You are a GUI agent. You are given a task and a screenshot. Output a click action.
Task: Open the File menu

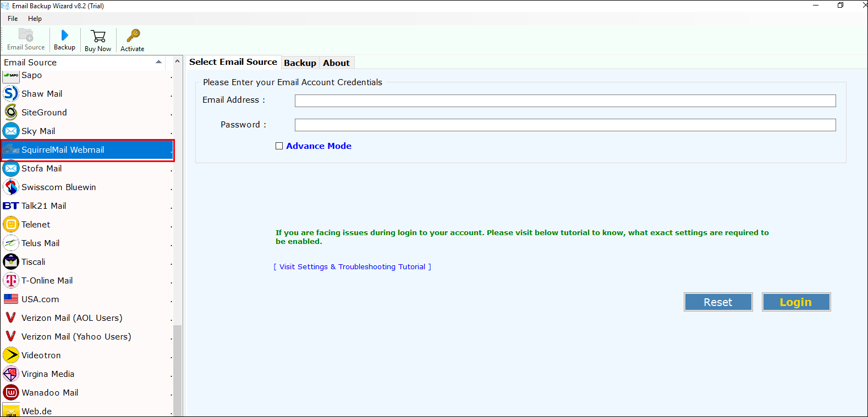click(x=13, y=19)
